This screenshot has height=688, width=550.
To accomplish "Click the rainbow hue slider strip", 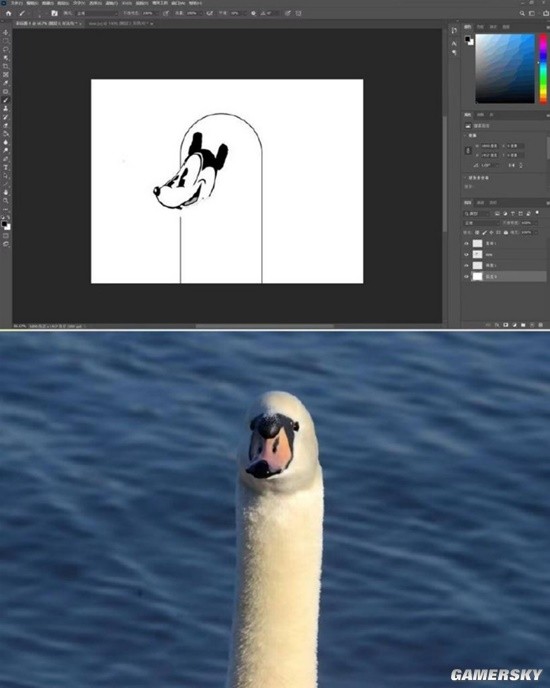I will click(x=543, y=68).
